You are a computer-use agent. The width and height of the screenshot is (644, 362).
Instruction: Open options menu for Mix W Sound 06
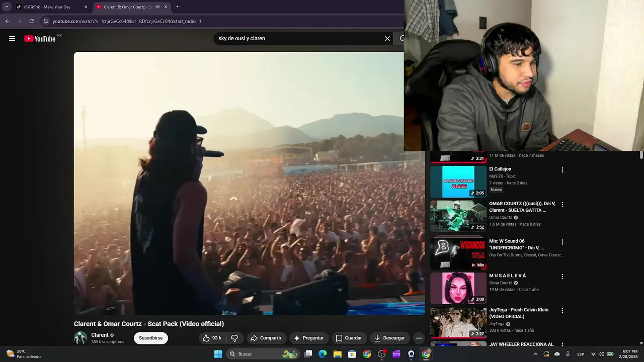click(x=562, y=242)
